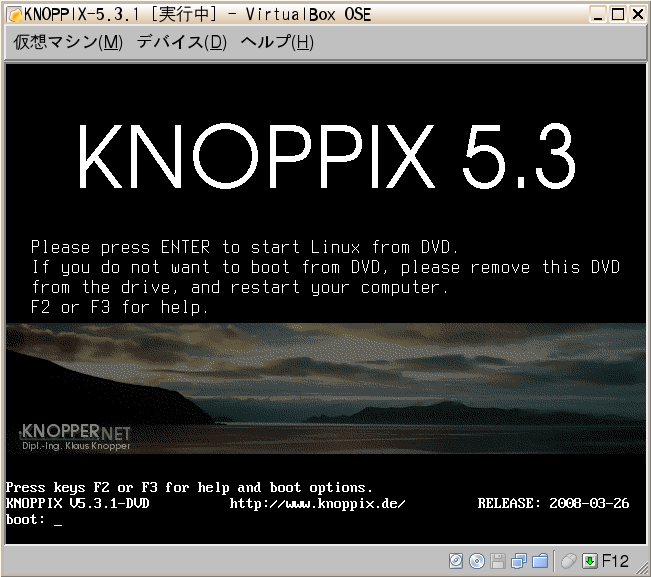
Task: Click the http://www.knoppix.de/ URL text
Action: coord(317,504)
